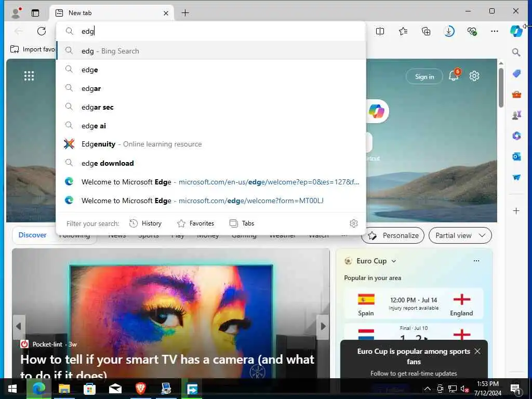The width and height of the screenshot is (532, 399).
Task: Open Welcome to Microsoft Edge form=MT00LJ link
Action: pos(211,200)
